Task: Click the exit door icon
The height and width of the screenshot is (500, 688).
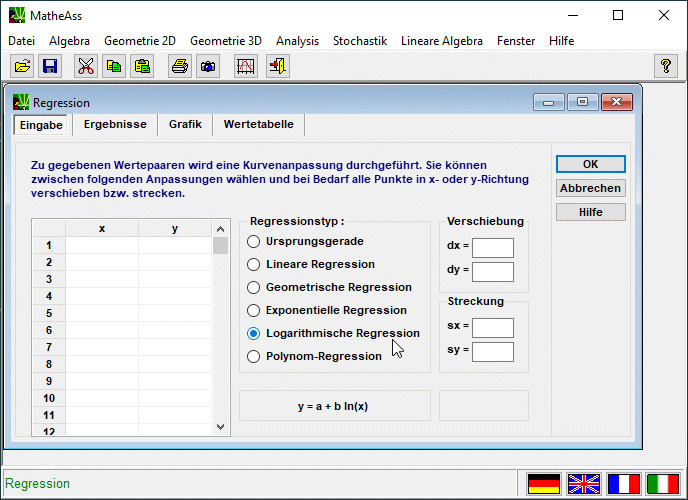Action: [x=279, y=66]
